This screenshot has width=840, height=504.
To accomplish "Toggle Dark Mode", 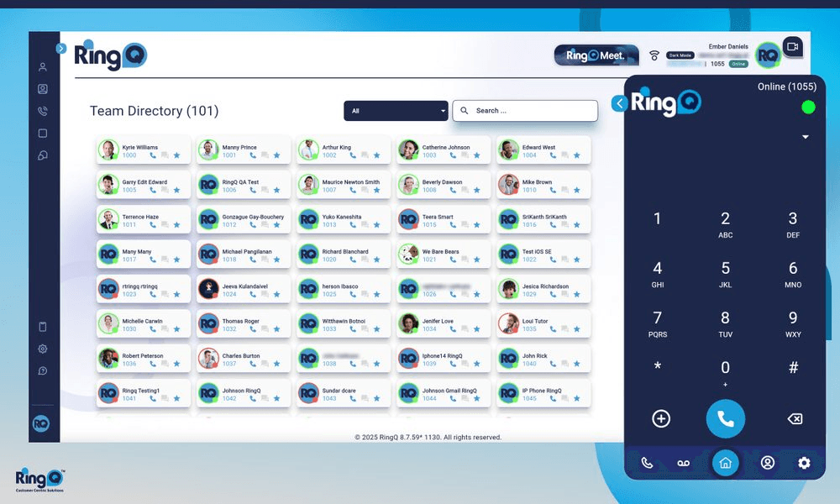I will 680,55.
